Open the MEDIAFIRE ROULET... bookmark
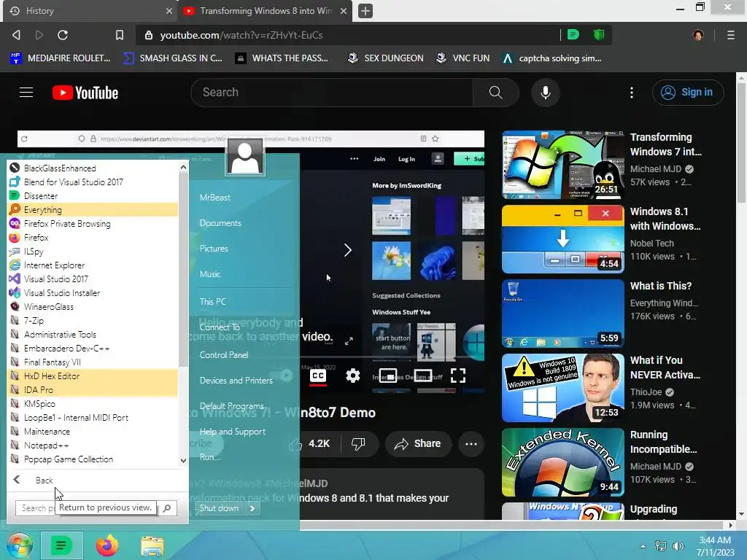 tap(60, 58)
